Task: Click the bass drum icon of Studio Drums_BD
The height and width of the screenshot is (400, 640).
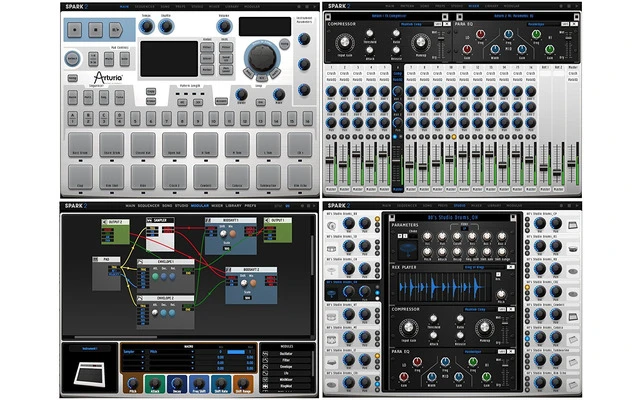Action: point(331,225)
